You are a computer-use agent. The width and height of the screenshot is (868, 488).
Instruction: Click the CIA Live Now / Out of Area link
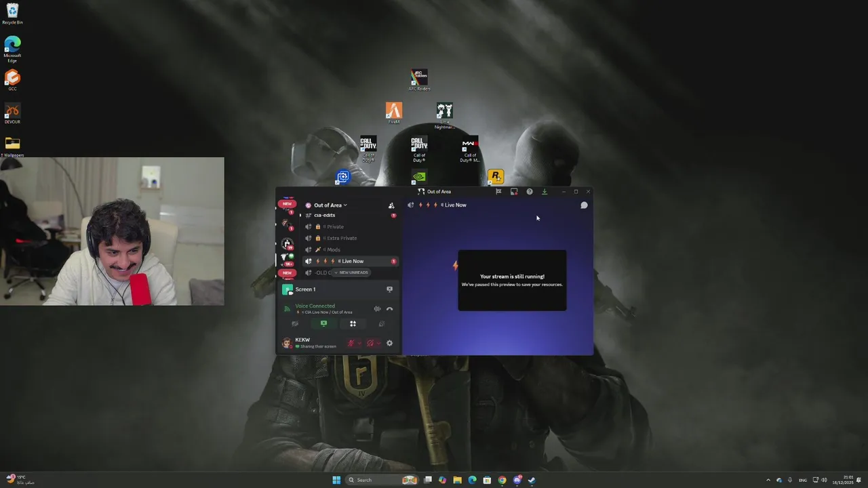325,312
